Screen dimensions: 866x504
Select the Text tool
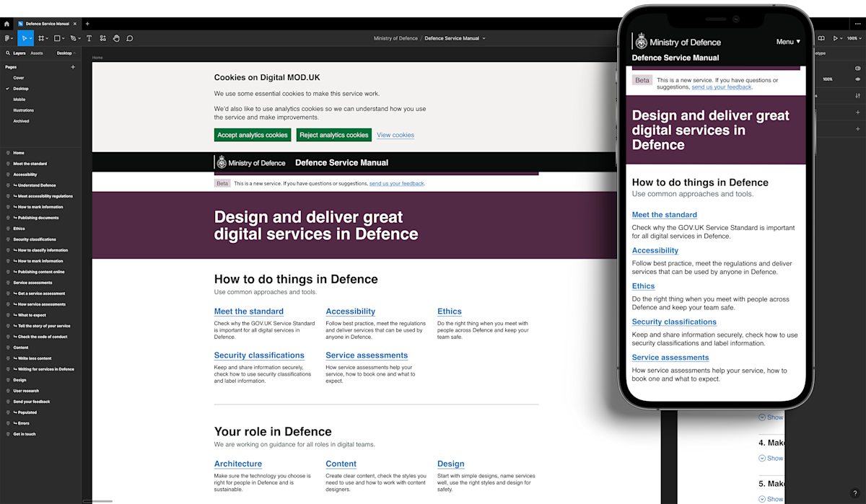pos(89,38)
